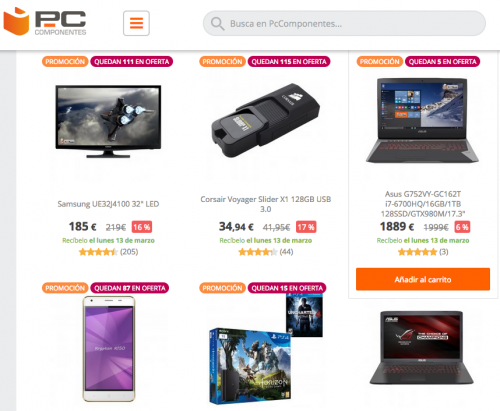
Task: Add the Asus G752VY to the cart
Action: click(423, 279)
